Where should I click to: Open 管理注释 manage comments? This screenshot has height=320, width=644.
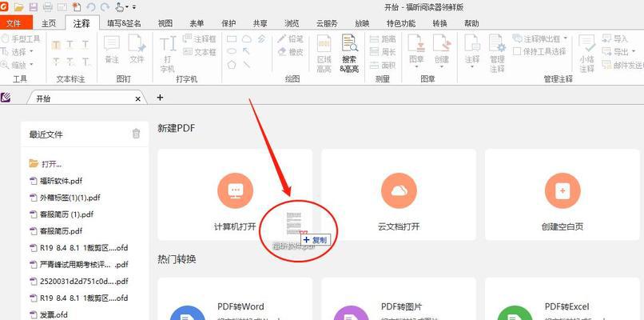497,54
